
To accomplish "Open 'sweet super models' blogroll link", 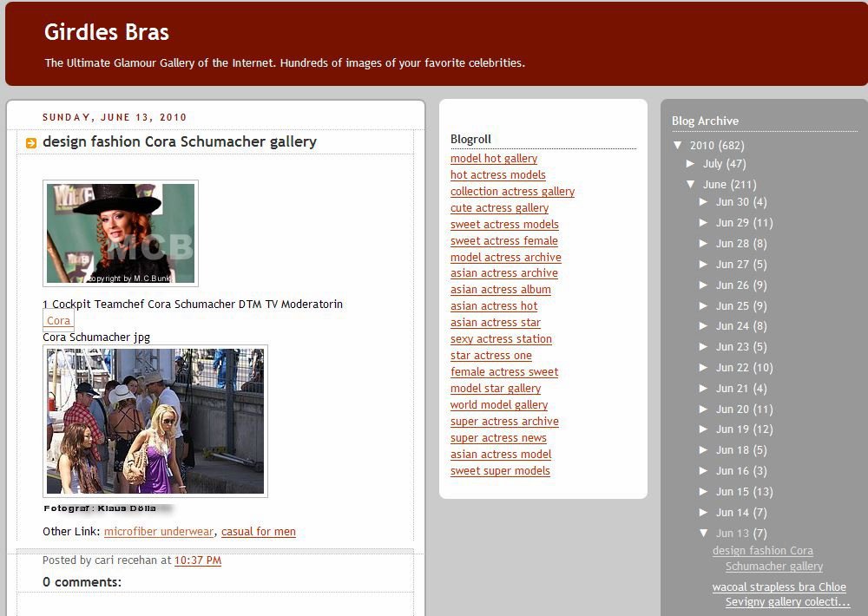I will point(500,471).
